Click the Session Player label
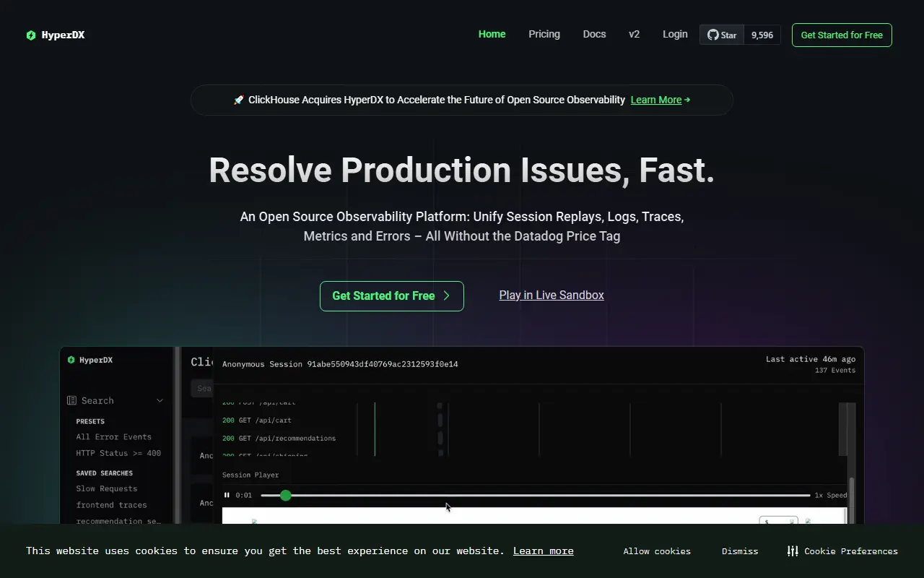The image size is (924, 578). [x=250, y=475]
